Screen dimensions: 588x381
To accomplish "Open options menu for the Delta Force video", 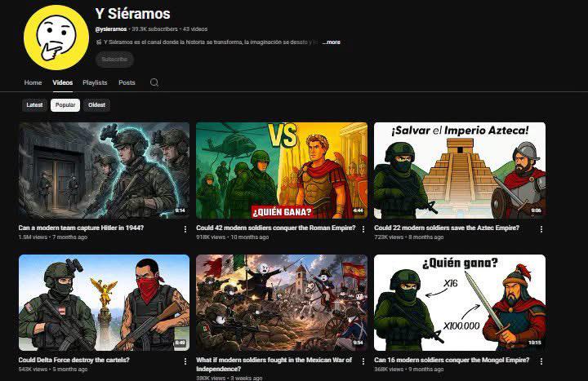I will pyautogui.click(x=185, y=361).
